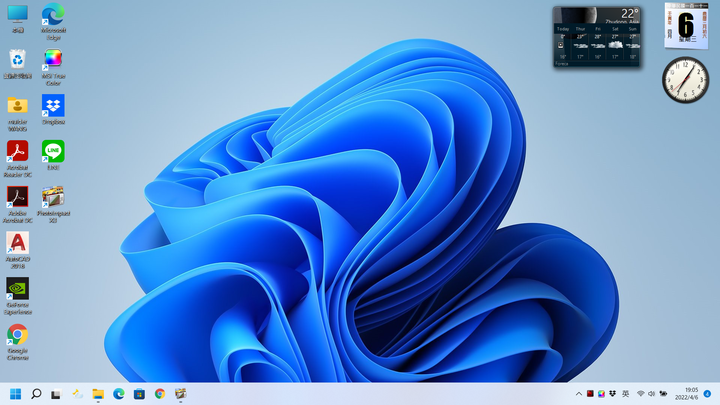Open Task View from taskbar
The image size is (720, 405).
click(56, 394)
